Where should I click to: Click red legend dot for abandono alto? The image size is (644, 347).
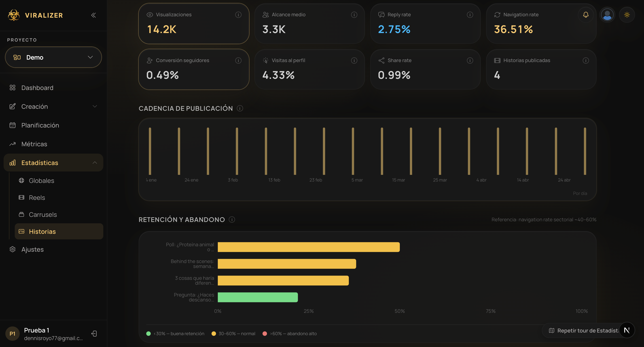[x=265, y=334]
